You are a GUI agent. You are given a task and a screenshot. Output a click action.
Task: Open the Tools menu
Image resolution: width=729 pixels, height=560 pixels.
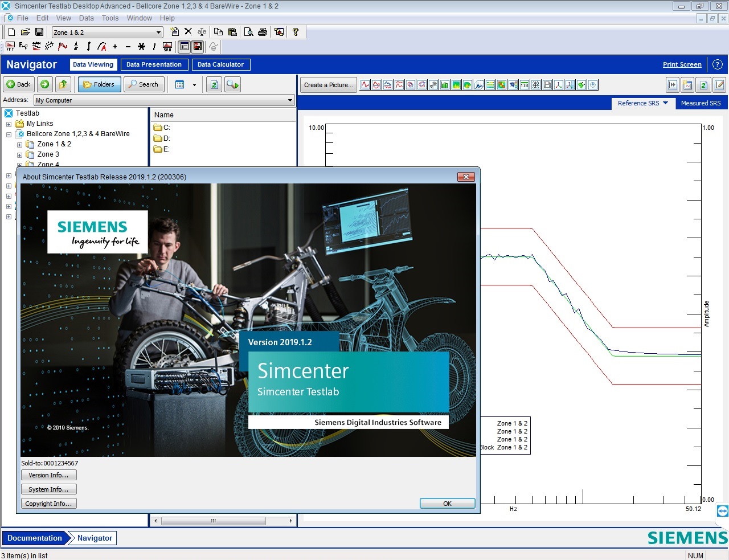tap(110, 18)
